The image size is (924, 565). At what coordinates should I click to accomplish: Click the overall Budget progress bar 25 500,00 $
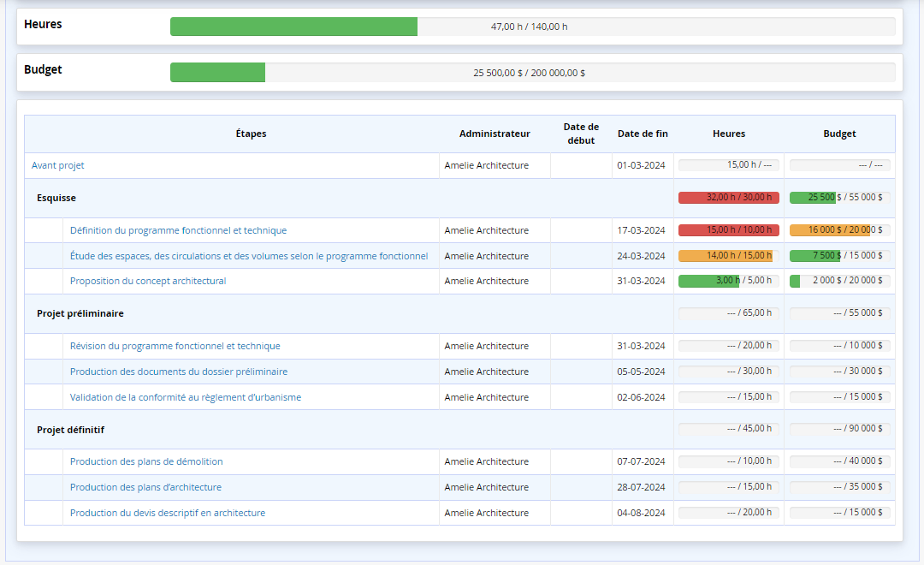pos(533,73)
